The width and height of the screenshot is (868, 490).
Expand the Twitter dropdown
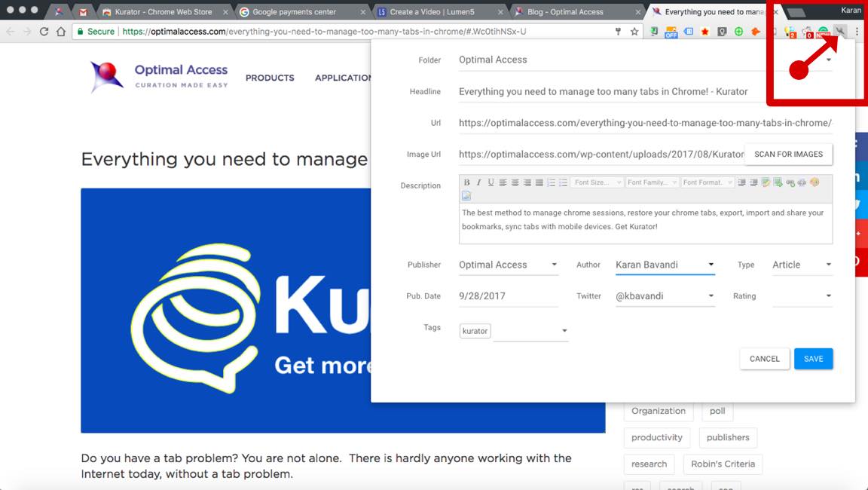711,296
